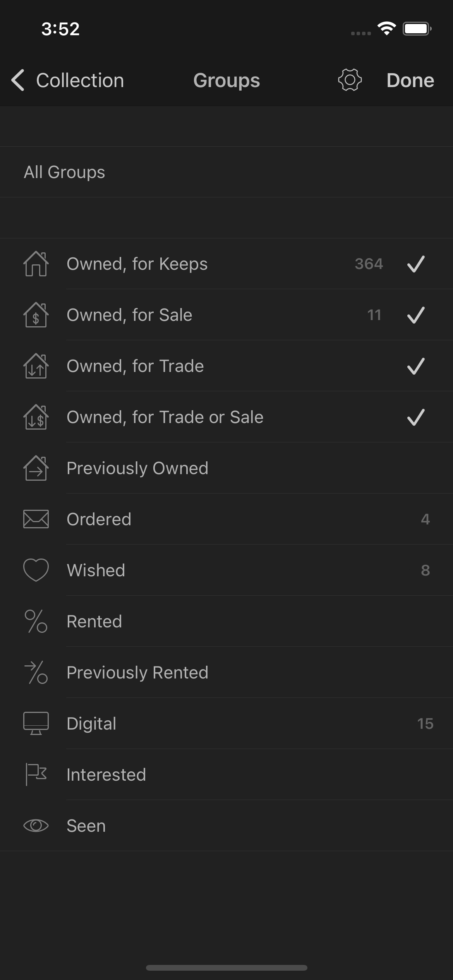Uncheck the Owned, for Trade checkmark
This screenshot has height=980, width=453.
click(x=416, y=366)
